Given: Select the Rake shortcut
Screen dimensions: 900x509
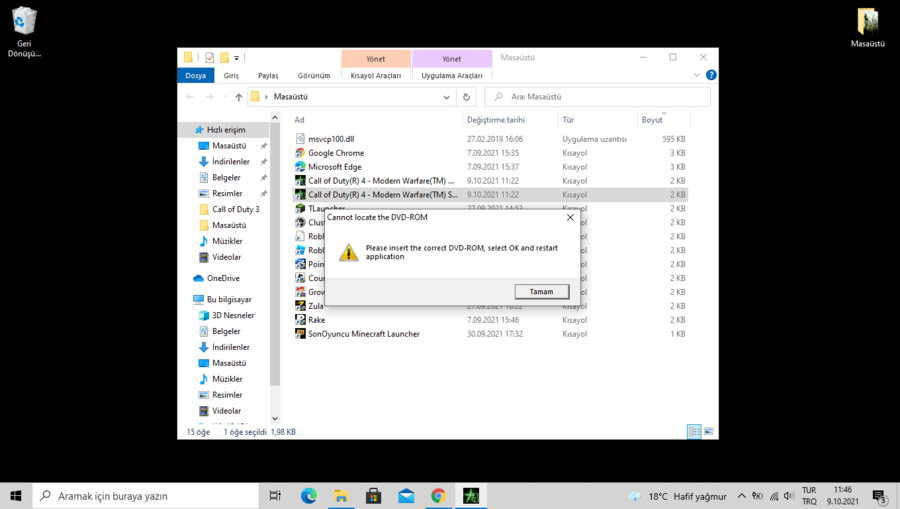Looking at the screenshot, I should point(316,320).
